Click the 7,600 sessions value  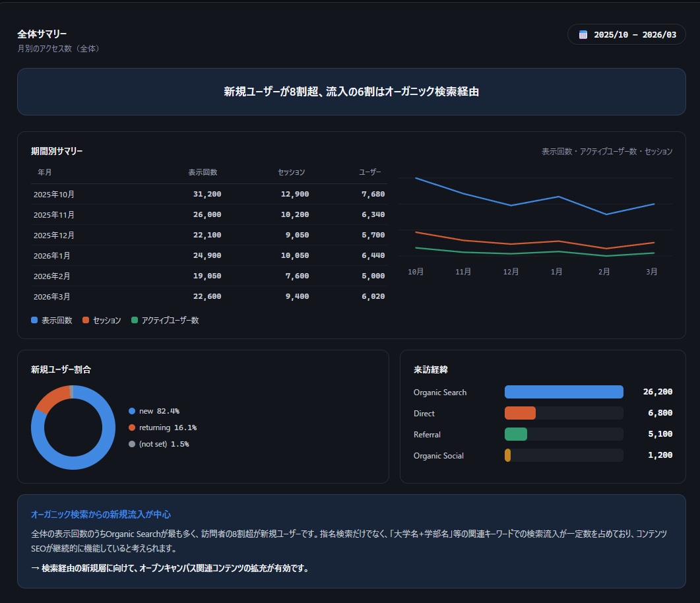298,276
